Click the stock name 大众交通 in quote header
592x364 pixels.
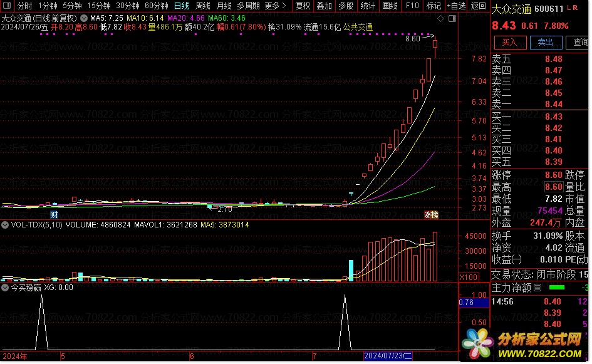[512, 9]
